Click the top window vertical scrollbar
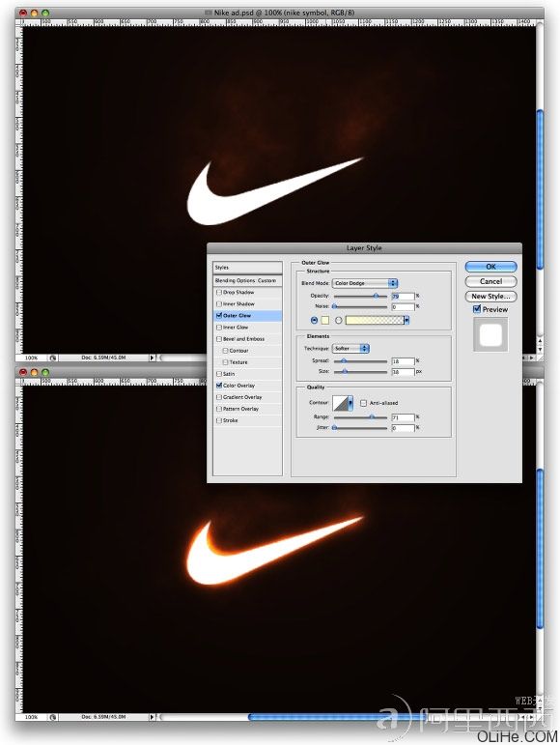This screenshot has height=745, width=560. pyautogui.click(x=540, y=189)
